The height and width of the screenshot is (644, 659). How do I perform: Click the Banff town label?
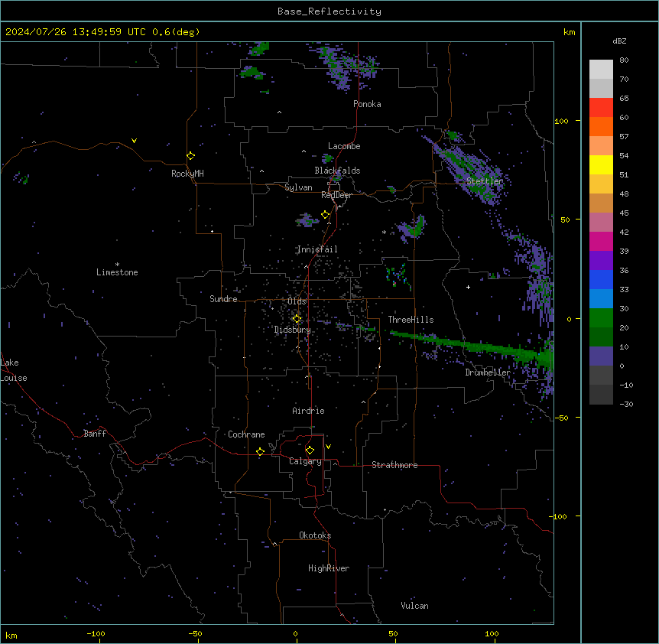[x=95, y=434]
